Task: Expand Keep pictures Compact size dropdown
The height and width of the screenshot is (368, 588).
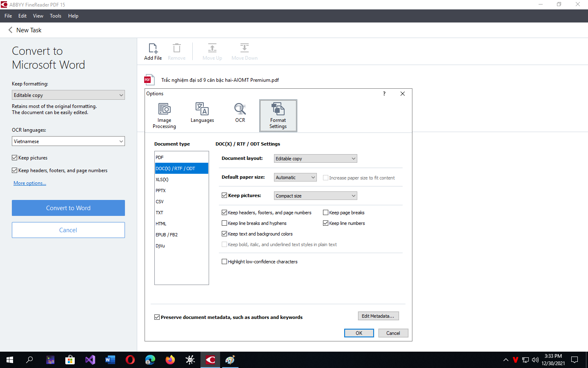Action: point(315,196)
